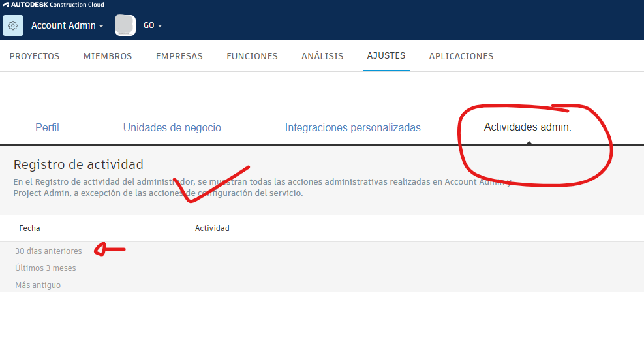Click the Registro de actividad heading
This screenshot has width=644, height=344.
coord(78,164)
